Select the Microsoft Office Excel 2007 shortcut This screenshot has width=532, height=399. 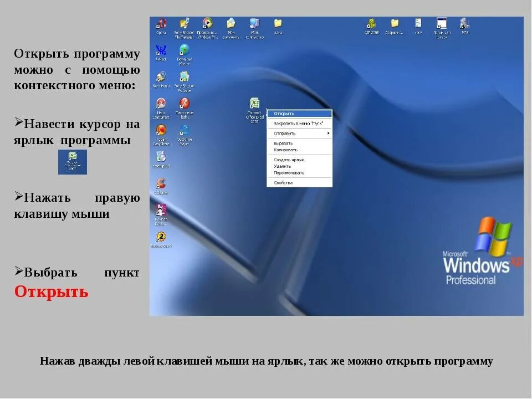point(255,111)
